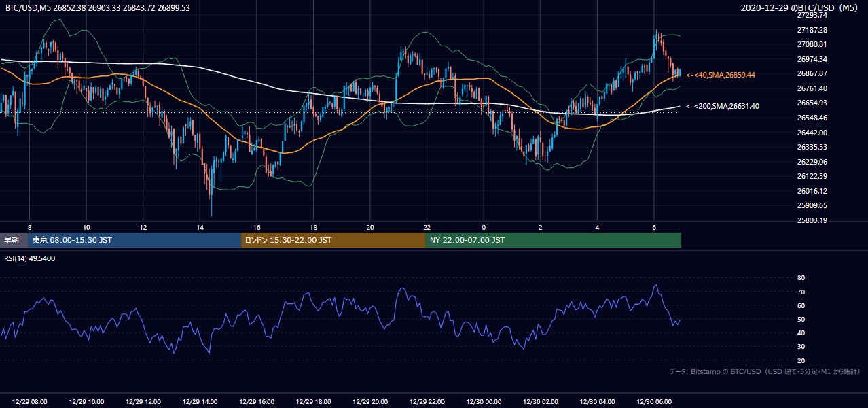868x408 pixels.
Task: Select the 早朝 session block
Action: (14, 240)
